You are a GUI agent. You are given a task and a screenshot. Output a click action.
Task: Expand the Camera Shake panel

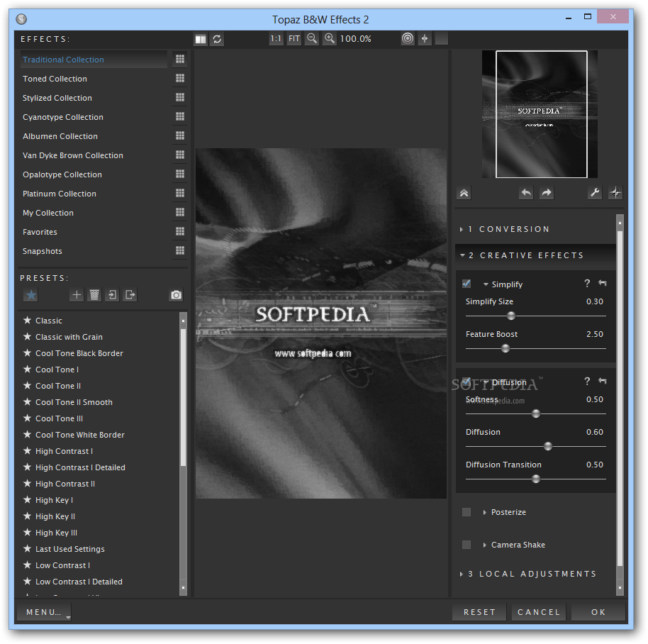point(484,545)
